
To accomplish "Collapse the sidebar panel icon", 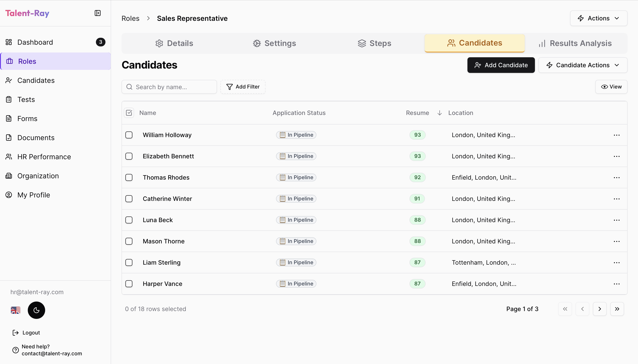I will coord(97,13).
